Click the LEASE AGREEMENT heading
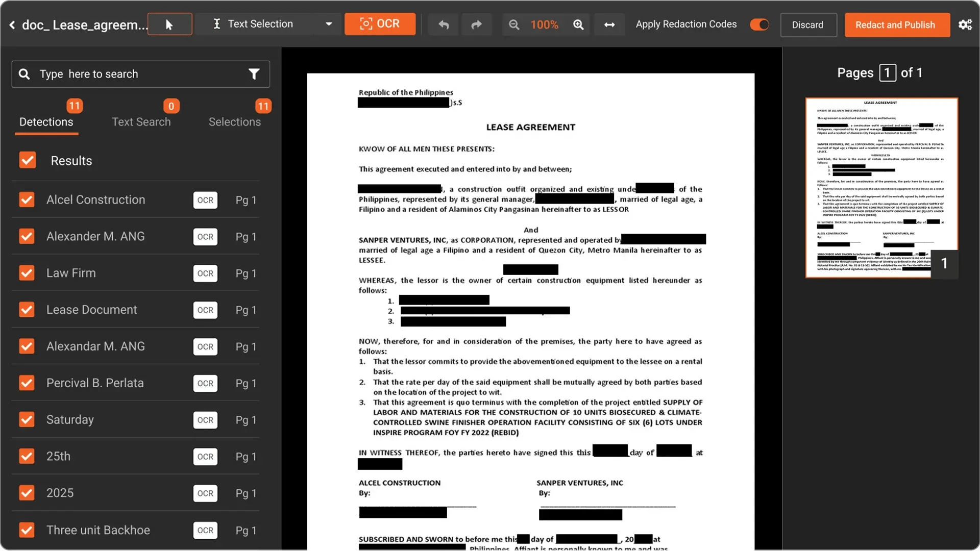 tap(531, 128)
